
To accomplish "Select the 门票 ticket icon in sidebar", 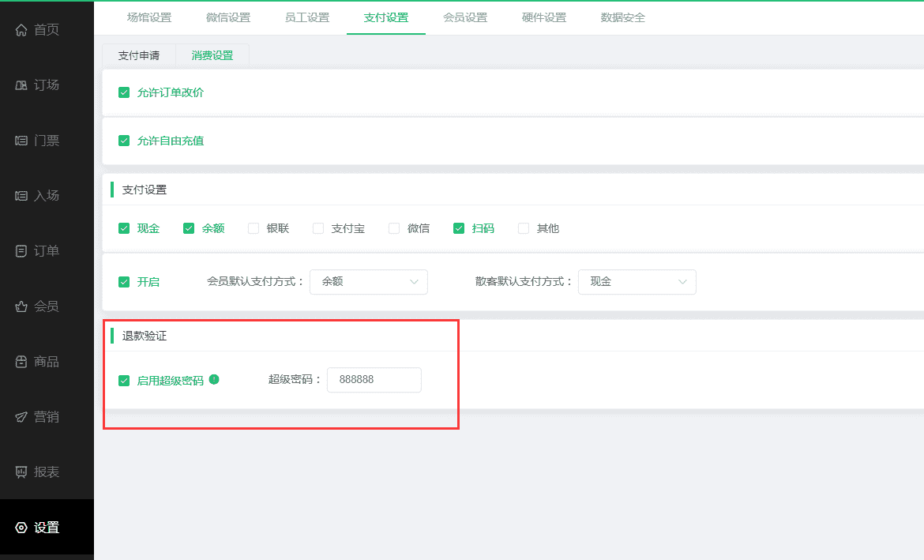I will coord(21,141).
